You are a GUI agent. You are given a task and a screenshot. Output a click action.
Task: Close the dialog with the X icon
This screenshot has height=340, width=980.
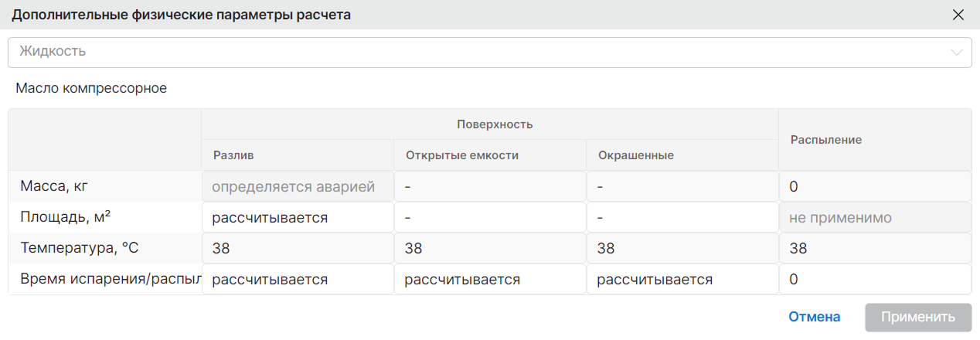pyautogui.click(x=958, y=15)
